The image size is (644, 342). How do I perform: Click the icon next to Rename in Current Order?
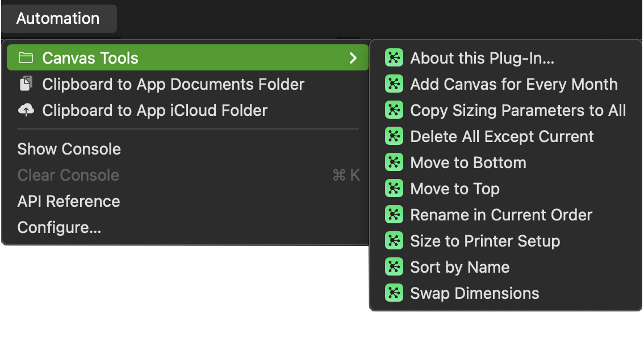tap(394, 215)
